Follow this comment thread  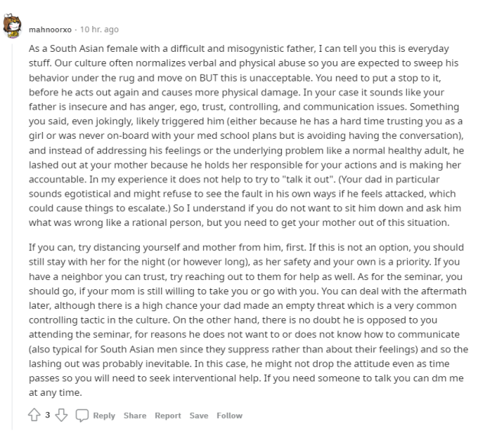[x=230, y=416]
